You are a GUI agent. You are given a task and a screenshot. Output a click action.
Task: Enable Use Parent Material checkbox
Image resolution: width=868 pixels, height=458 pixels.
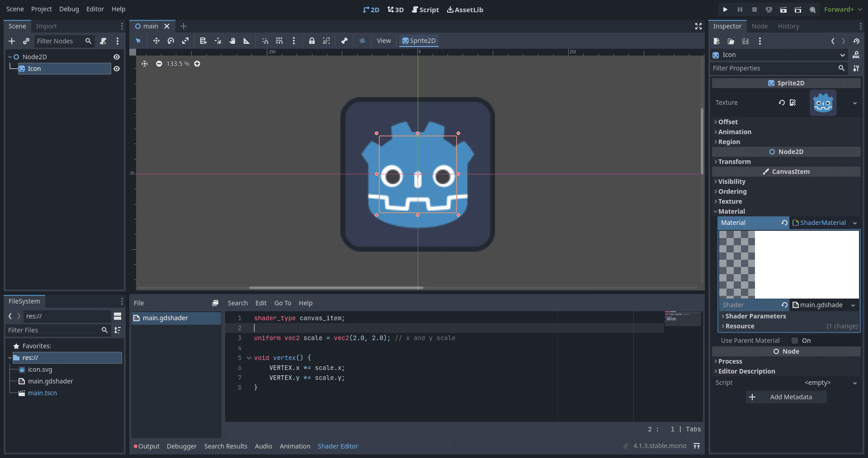(795, 341)
